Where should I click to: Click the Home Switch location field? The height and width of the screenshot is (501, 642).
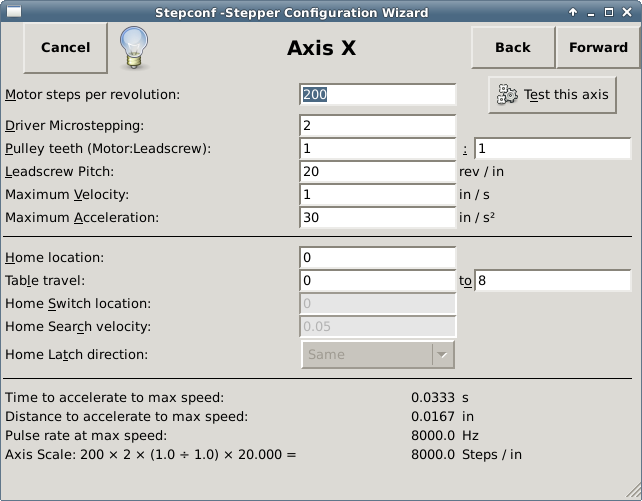point(377,304)
